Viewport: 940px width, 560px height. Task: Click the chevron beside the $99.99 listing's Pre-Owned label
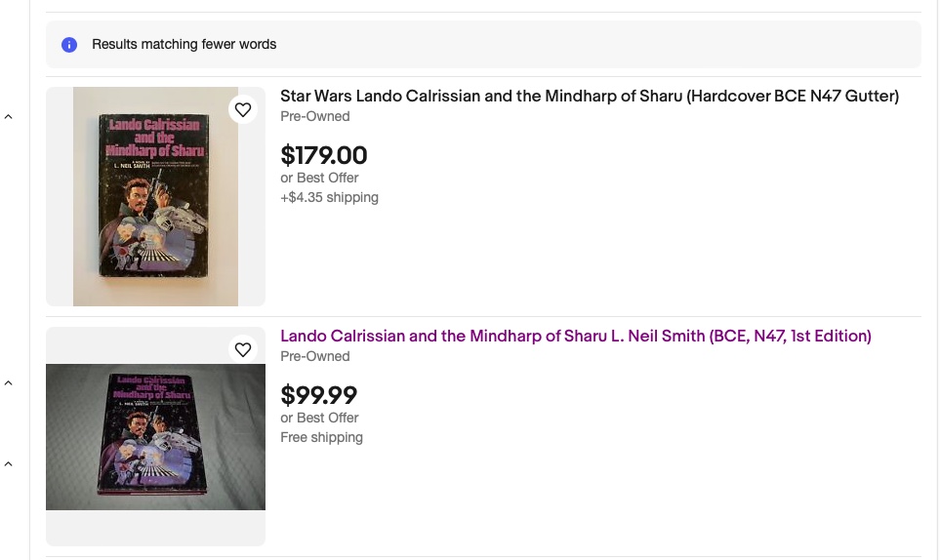tap(8, 383)
